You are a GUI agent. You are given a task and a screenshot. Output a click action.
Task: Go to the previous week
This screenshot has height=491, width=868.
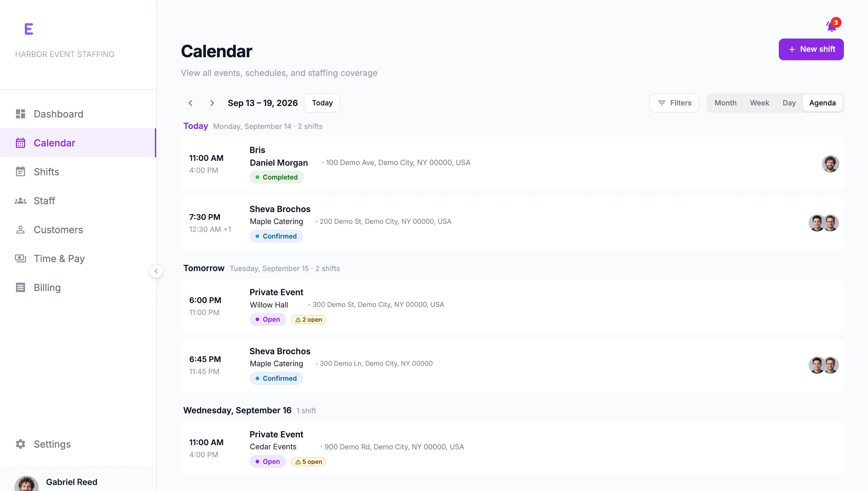pos(190,103)
